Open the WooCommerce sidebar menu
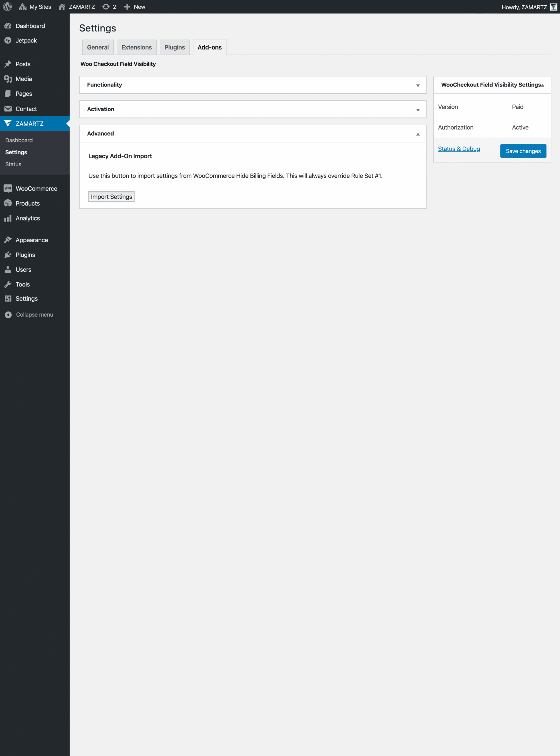The height and width of the screenshot is (756, 560). click(x=36, y=188)
